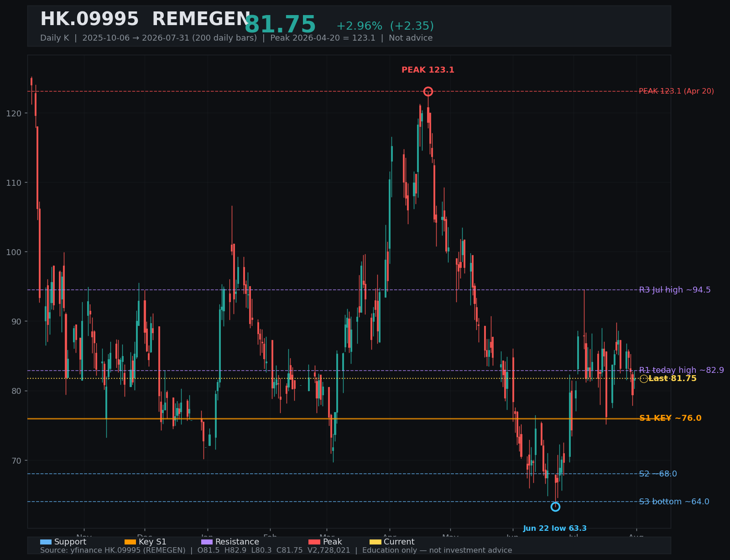Click the 'HK.09995 REMEGEN' chart title
Screen dimensions: 730x560
click(146, 20)
